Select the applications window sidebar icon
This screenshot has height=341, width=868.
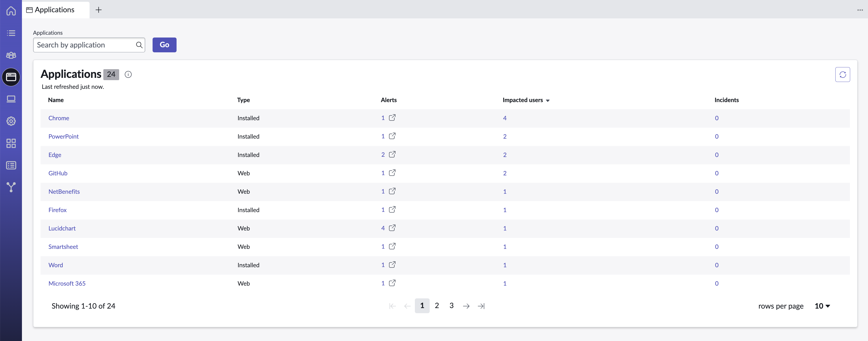click(x=11, y=77)
